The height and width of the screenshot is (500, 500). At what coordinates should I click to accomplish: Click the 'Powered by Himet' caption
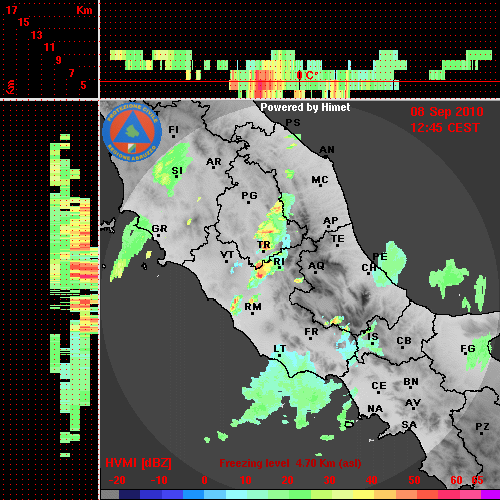(305, 107)
